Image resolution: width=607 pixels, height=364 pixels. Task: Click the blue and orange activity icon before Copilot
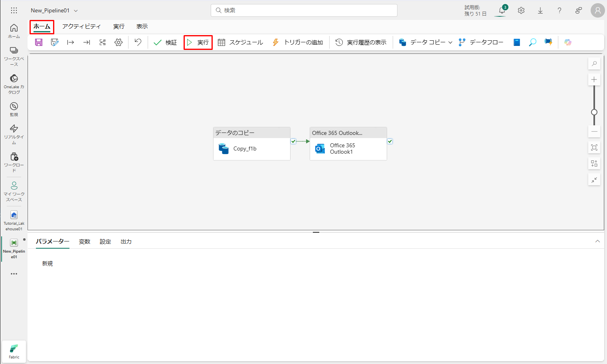coord(548,42)
